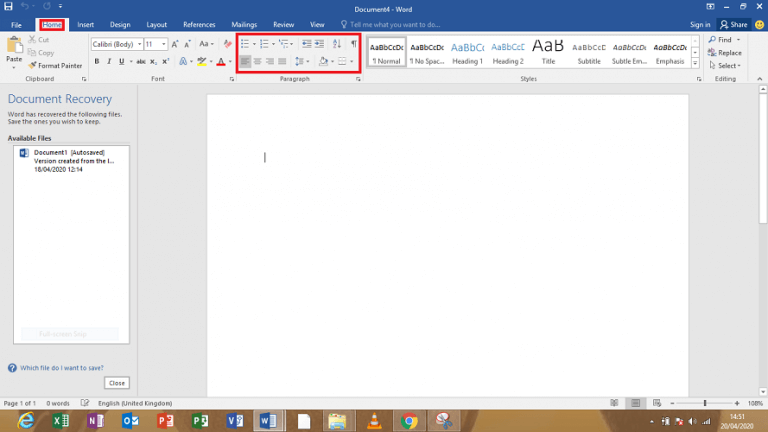This screenshot has height=432, width=768.
Task: Open the spelling proofing icon in status bar
Action: [x=85, y=403]
